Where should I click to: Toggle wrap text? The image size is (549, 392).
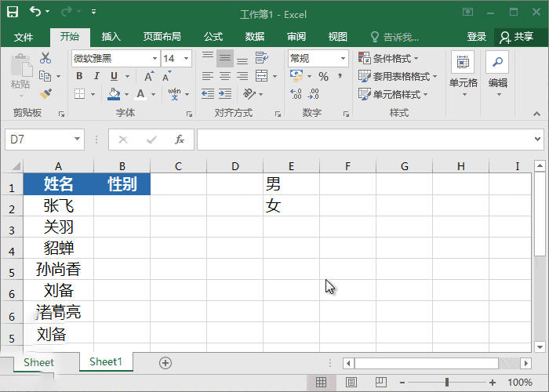[262, 58]
